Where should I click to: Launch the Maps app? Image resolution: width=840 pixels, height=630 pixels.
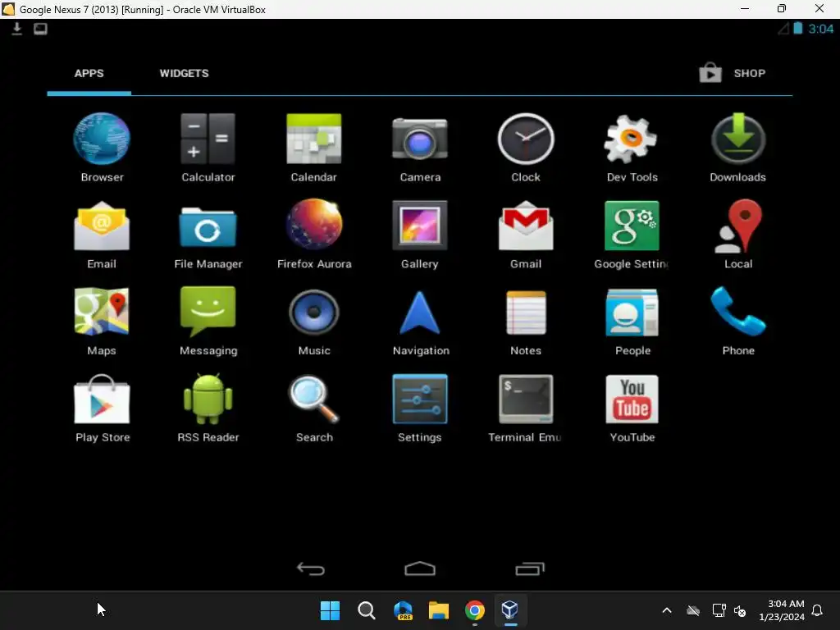pos(102,322)
